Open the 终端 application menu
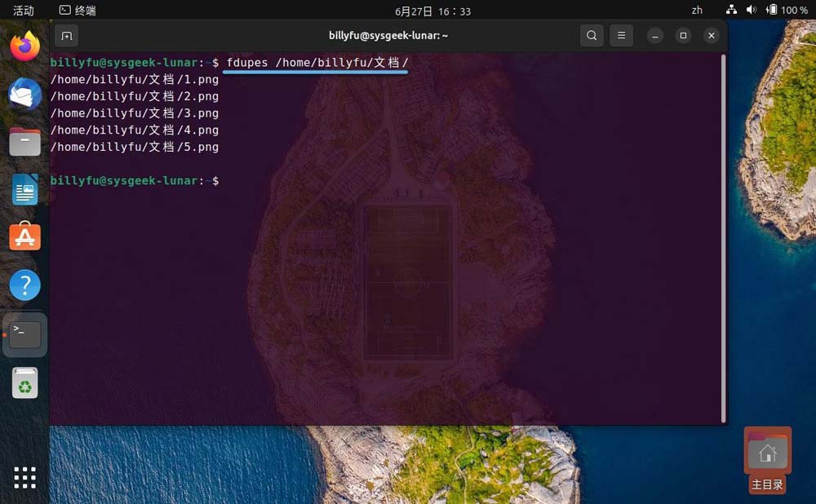This screenshot has width=816, height=504. click(x=77, y=10)
